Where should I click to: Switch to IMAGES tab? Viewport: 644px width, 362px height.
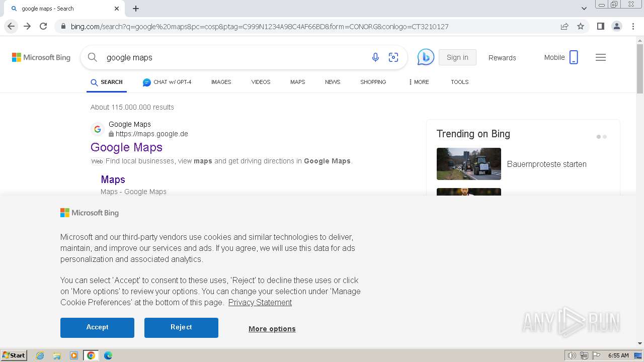click(x=221, y=82)
